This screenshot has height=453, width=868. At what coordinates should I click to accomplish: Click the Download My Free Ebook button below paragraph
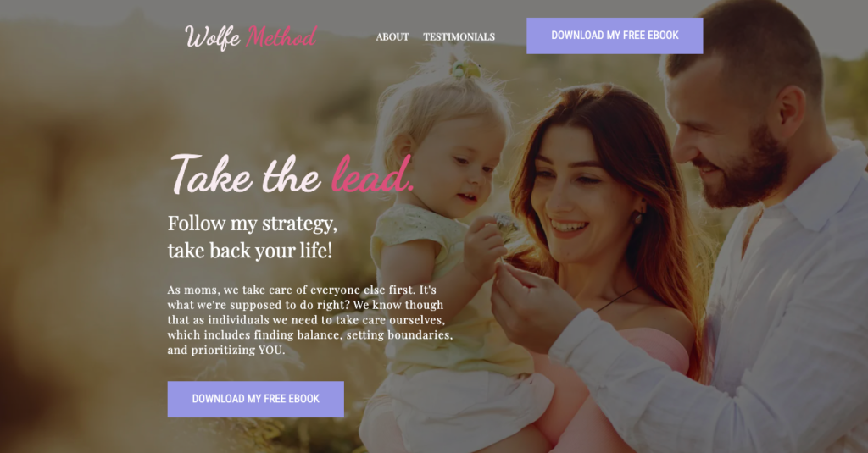[x=256, y=399]
